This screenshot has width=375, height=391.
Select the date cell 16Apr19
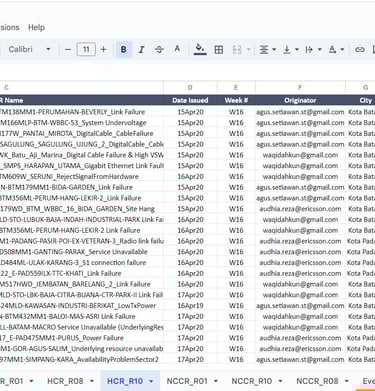point(190,305)
